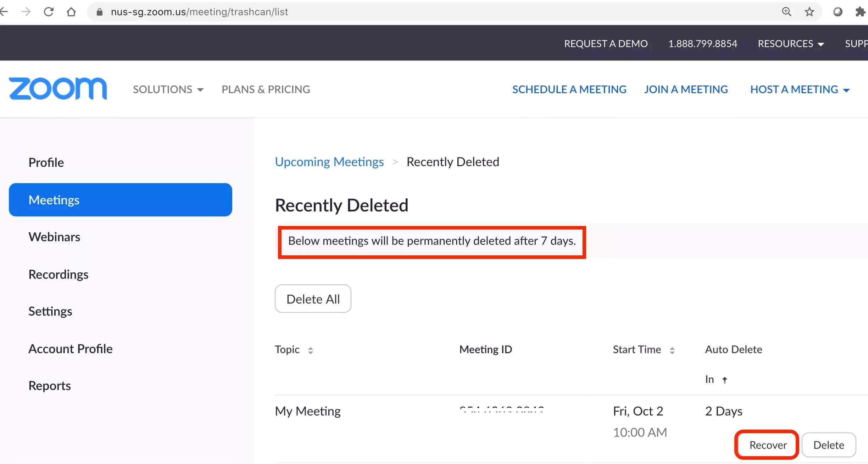Viewport: 868px width, 464px height.
Task: Click the browser back navigation arrow
Action: click(7, 11)
